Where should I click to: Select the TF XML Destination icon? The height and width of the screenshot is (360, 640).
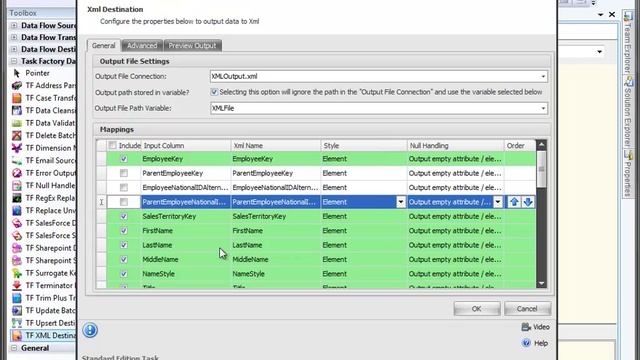point(17,336)
